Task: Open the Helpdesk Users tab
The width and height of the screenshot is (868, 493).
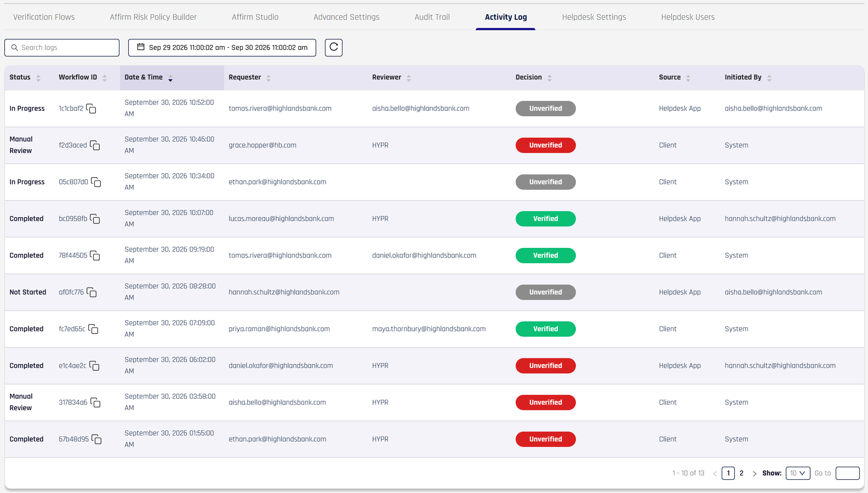Action: tap(688, 17)
